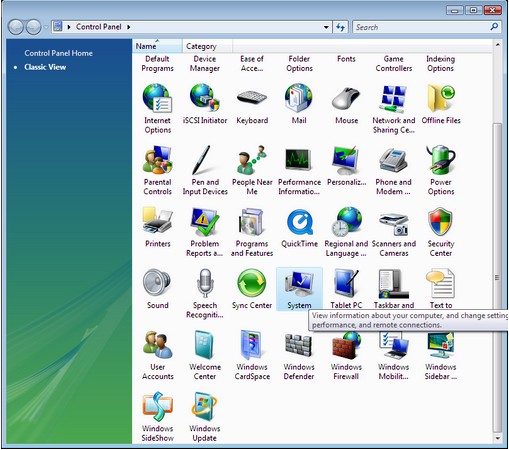Open Security Center shield icon
Image resolution: width=509 pixels, height=450 pixels.
(x=441, y=222)
